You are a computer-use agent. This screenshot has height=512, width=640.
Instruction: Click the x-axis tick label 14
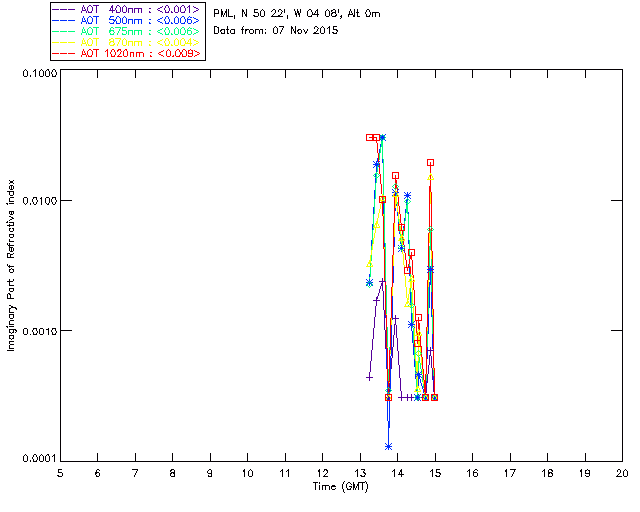click(398, 474)
